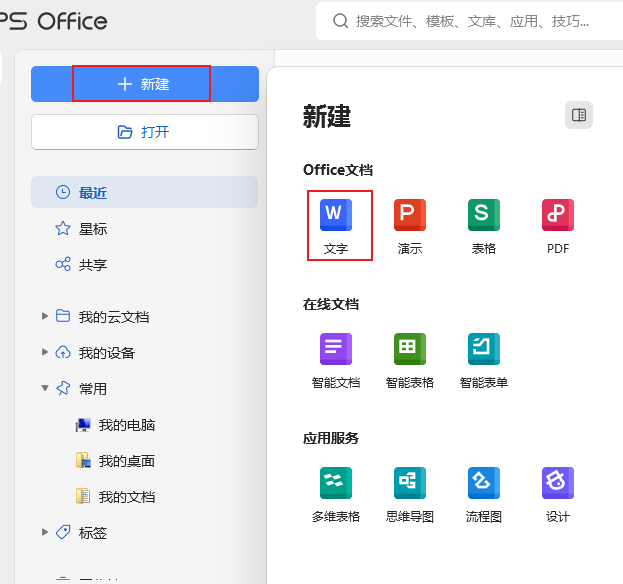Open 智能表单 online form
The height and width of the screenshot is (584, 623).
[x=484, y=361]
